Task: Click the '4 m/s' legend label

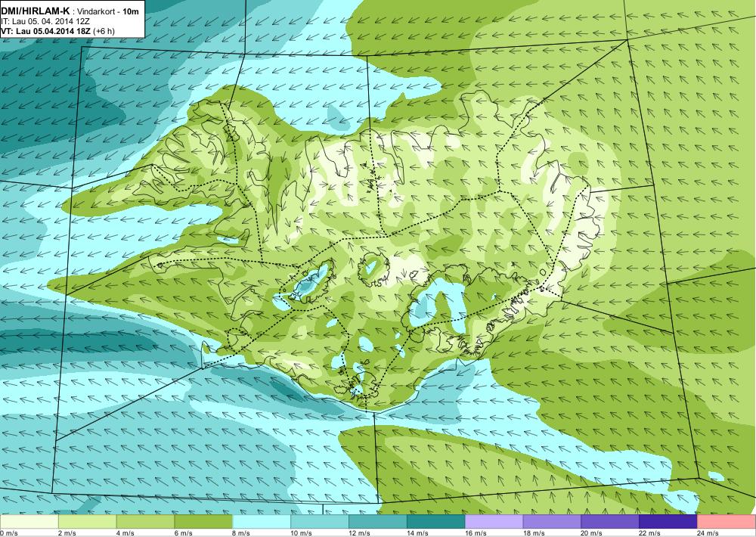Action: (x=125, y=533)
